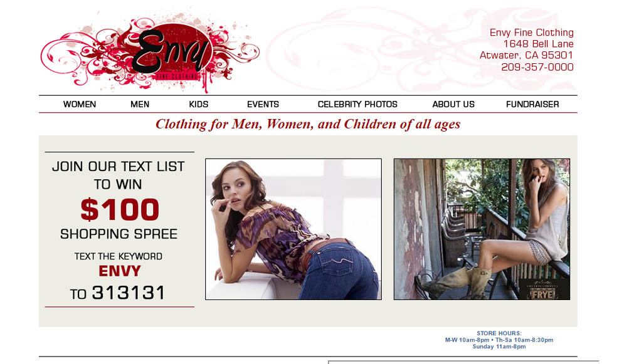Screen dimensions: 639x364
Task: Click the woman in blue jeans photo
Action: [x=293, y=229]
